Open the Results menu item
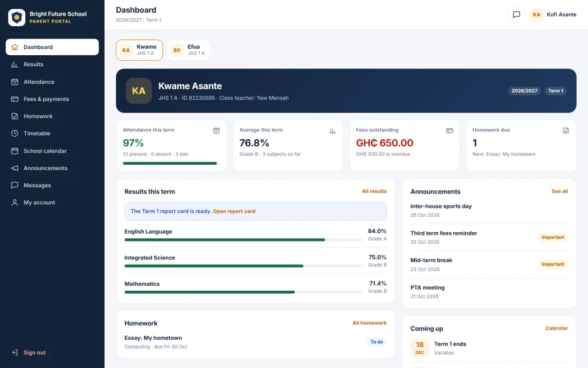This screenshot has height=368, width=588. pyautogui.click(x=52, y=64)
